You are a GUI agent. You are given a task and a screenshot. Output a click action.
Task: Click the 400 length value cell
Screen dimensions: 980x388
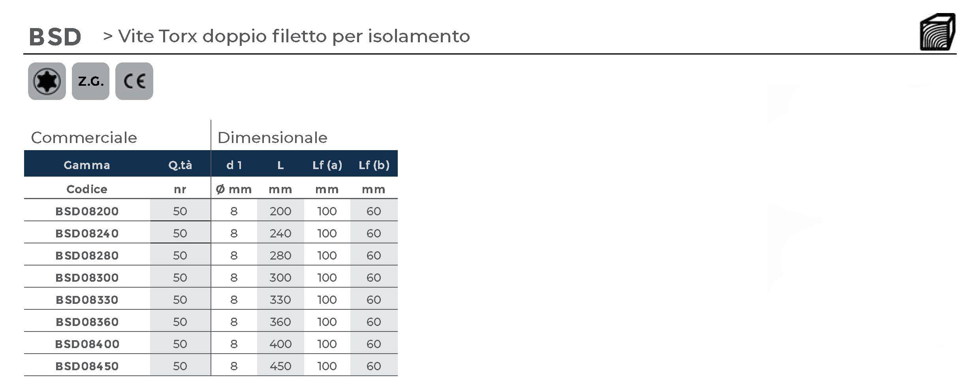(280, 344)
